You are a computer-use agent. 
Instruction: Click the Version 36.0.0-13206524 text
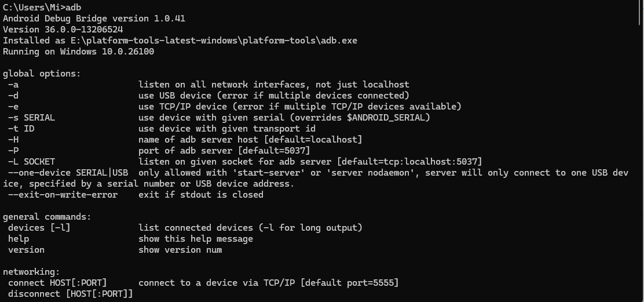pyautogui.click(x=63, y=30)
